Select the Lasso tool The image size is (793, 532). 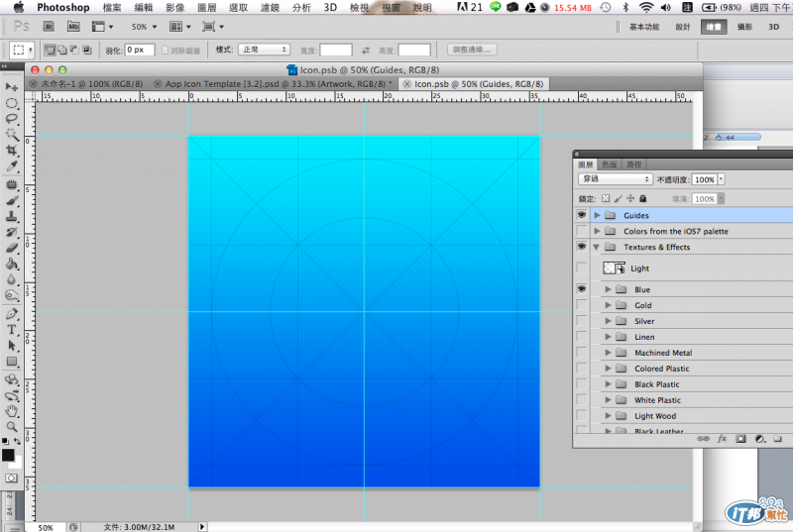click(x=12, y=118)
